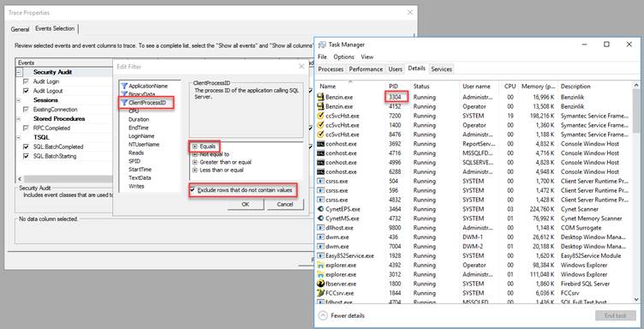Select the LoginName filter column
Viewport: 644px width, 329px height.
141,136
